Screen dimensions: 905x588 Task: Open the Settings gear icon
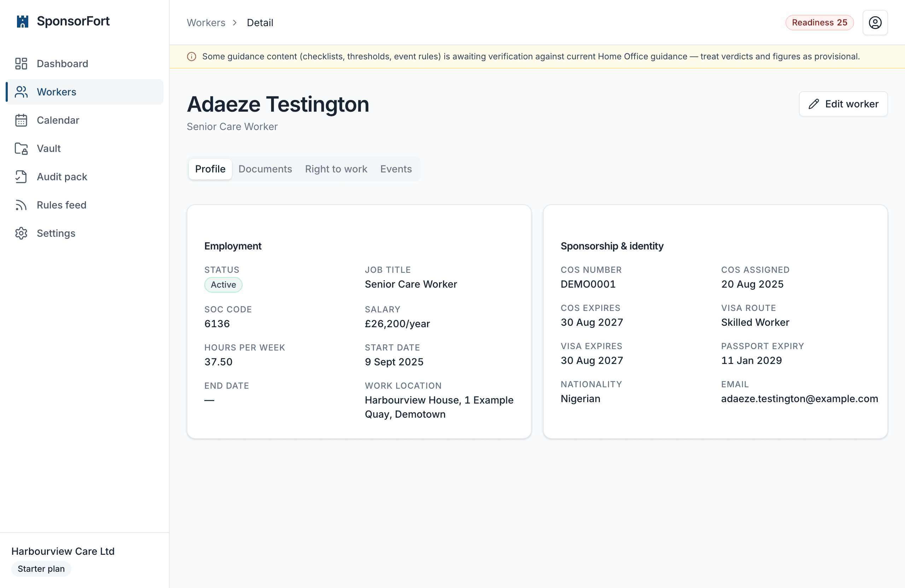click(21, 233)
